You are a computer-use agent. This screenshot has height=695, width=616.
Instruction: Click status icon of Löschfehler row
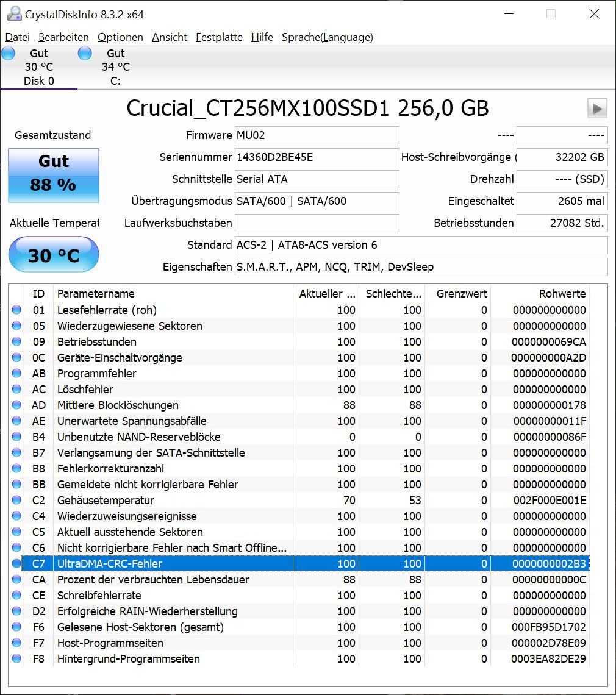tap(16, 389)
